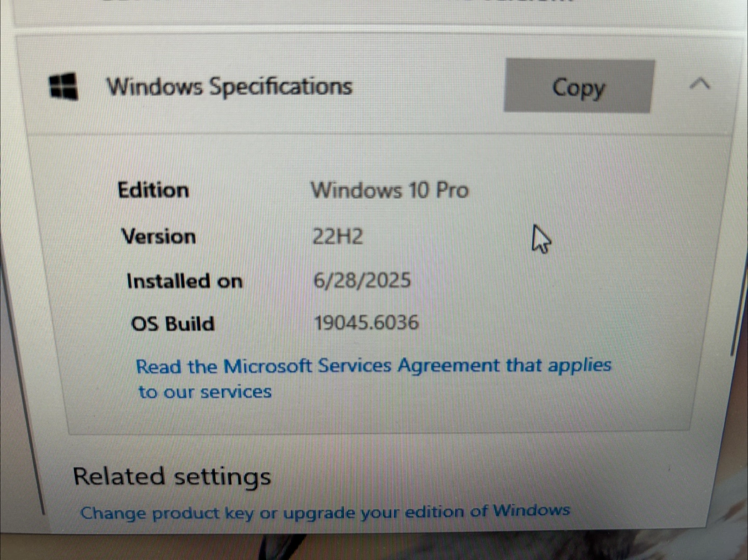Click the Related settings heading

point(172,476)
